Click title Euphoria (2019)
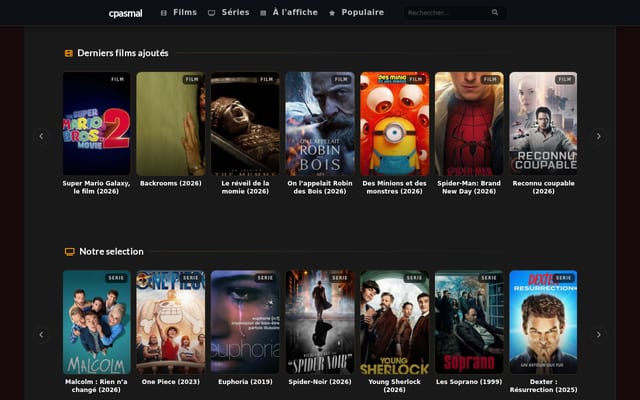The image size is (640, 400). point(245,382)
